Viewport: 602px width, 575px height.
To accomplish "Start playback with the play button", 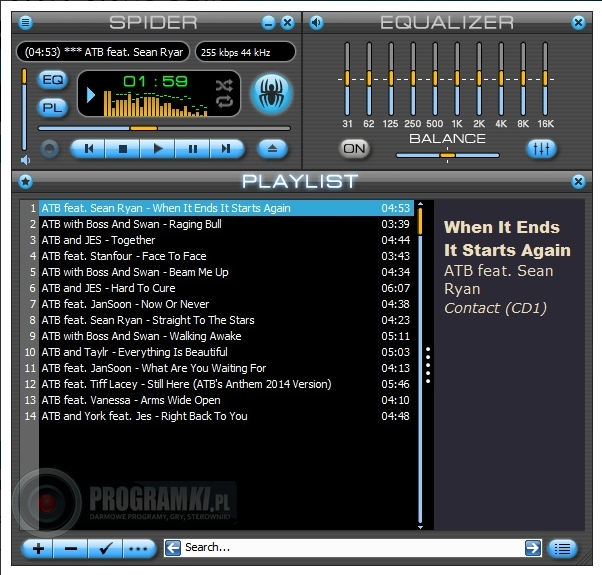I will 157,149.
